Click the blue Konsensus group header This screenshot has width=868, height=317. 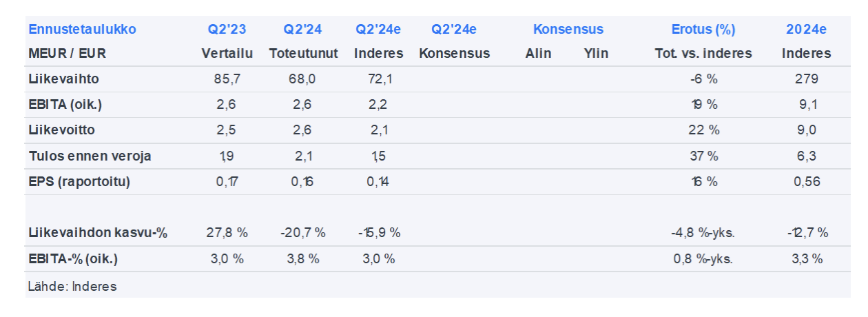point(568,30)
